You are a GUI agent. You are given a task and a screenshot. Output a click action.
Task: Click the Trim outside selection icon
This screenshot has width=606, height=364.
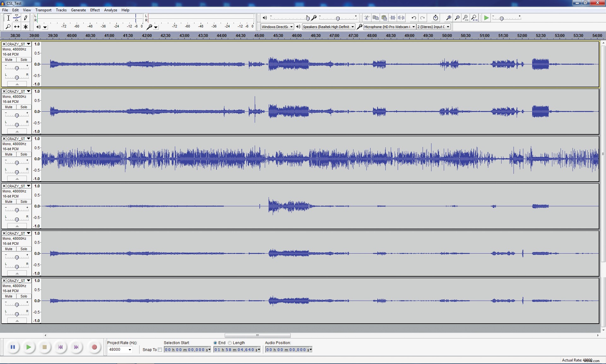click(393, 18)
